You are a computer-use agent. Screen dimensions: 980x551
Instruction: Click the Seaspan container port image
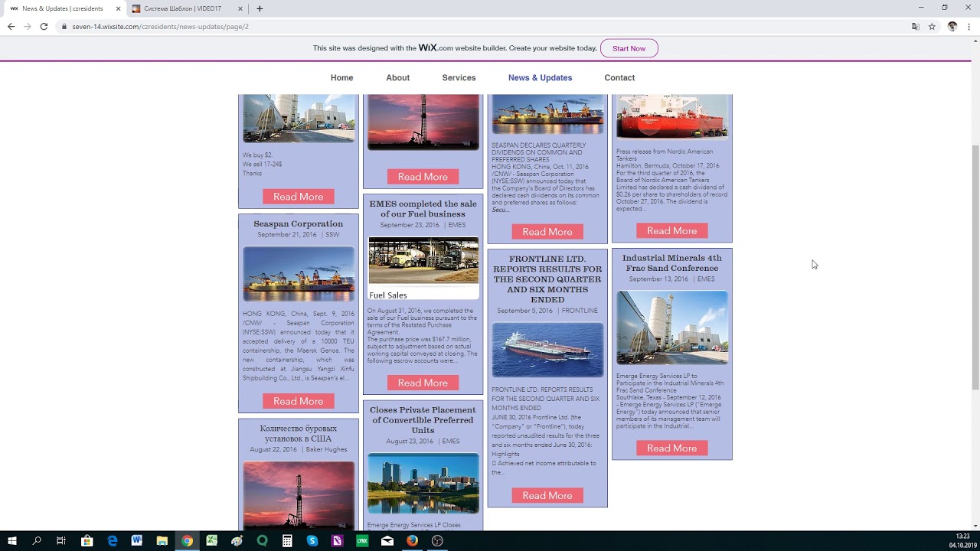299,274
